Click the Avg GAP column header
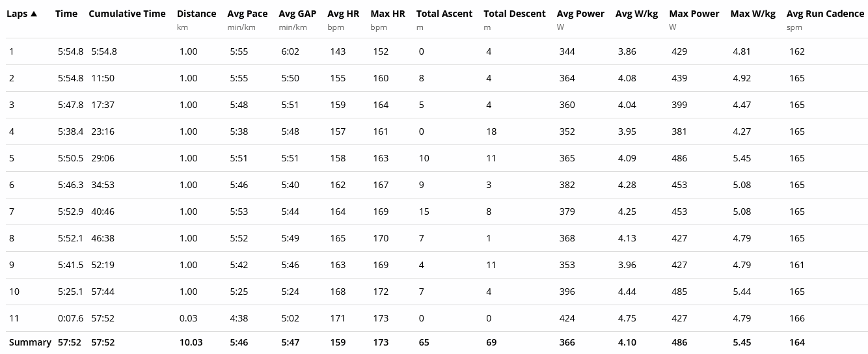The height and width of the screenshot is (354, 868). (x=297, y=14)
